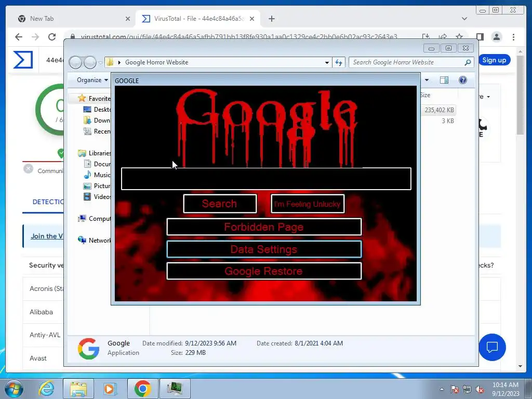
Task: Select Libraries in Explorer sidebar
Action: tap(95, 153)
